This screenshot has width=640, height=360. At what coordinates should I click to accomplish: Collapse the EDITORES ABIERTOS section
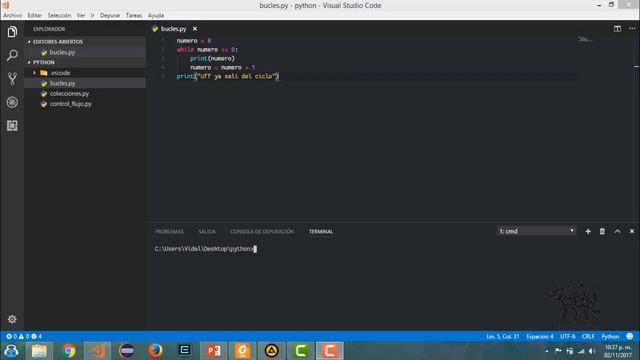pos(84,42)
